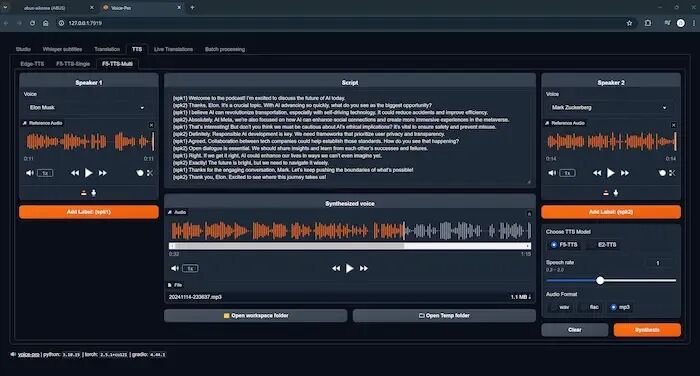Screen dimensions: 700x376
Task: Rewind Speaker 2 reference audio
Action: [x=596, y=173]
